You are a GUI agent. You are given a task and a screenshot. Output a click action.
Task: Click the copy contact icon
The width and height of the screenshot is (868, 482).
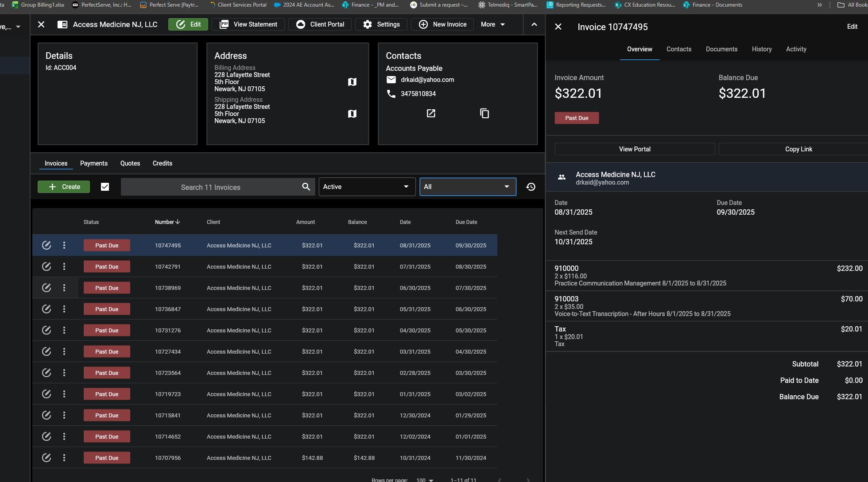coord(484,113)
